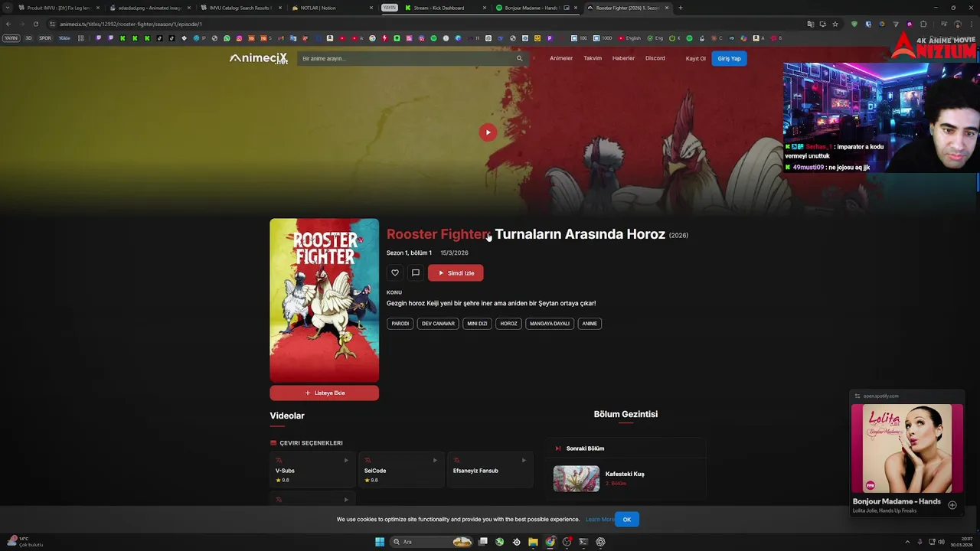Click the Kafesteki Kuş next episode thumbnail

[x=577, y=478]
